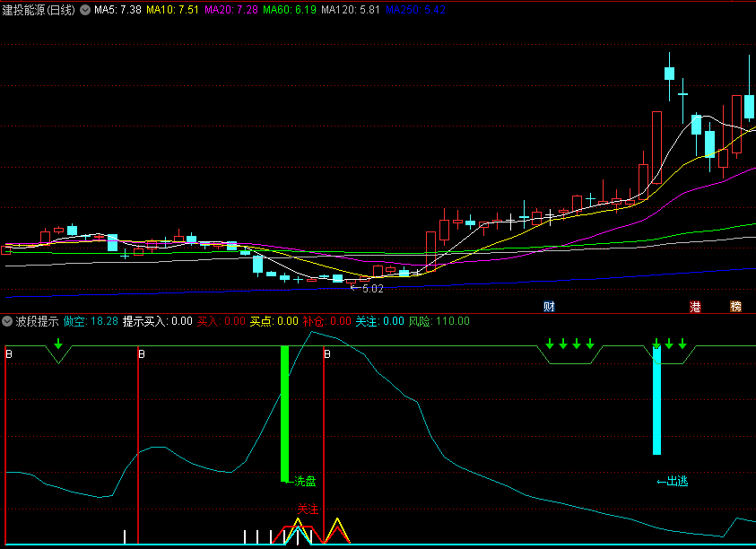Click the MA20: 7.28 label
Image resolution: width=756 pixels, height=549 pixels.
click(231, 10)
